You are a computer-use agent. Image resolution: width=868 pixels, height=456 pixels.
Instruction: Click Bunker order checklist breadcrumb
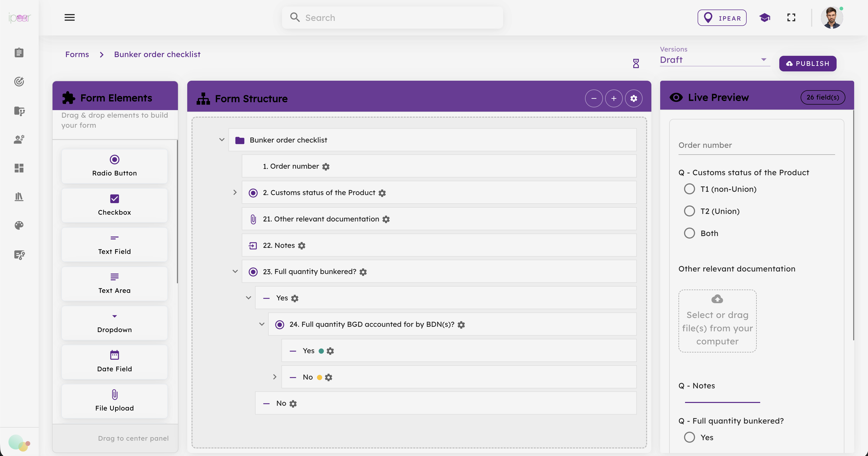point(157,54)
